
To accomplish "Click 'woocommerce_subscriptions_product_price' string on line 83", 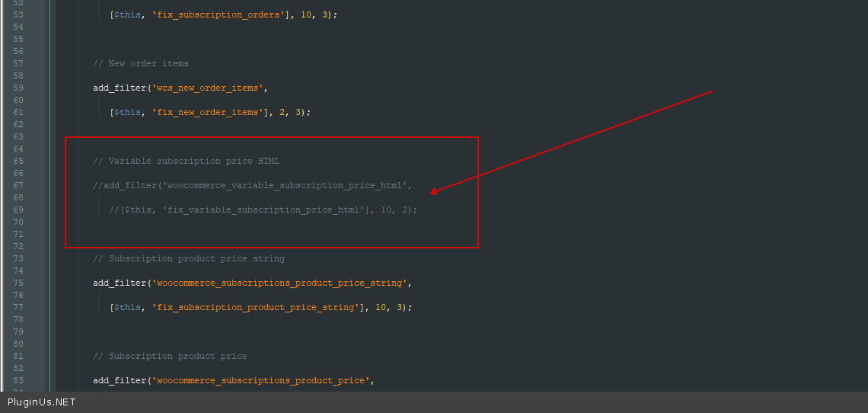I will [x=261, y=380].
